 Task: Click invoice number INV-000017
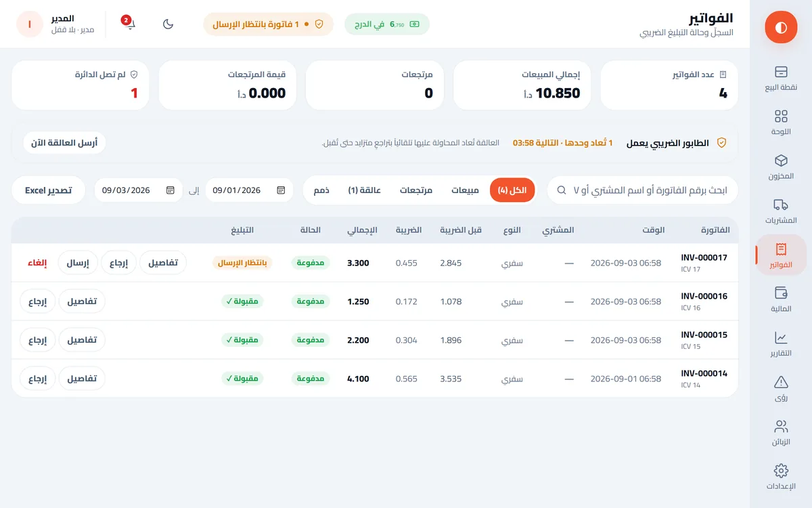[x=704, y=258]
